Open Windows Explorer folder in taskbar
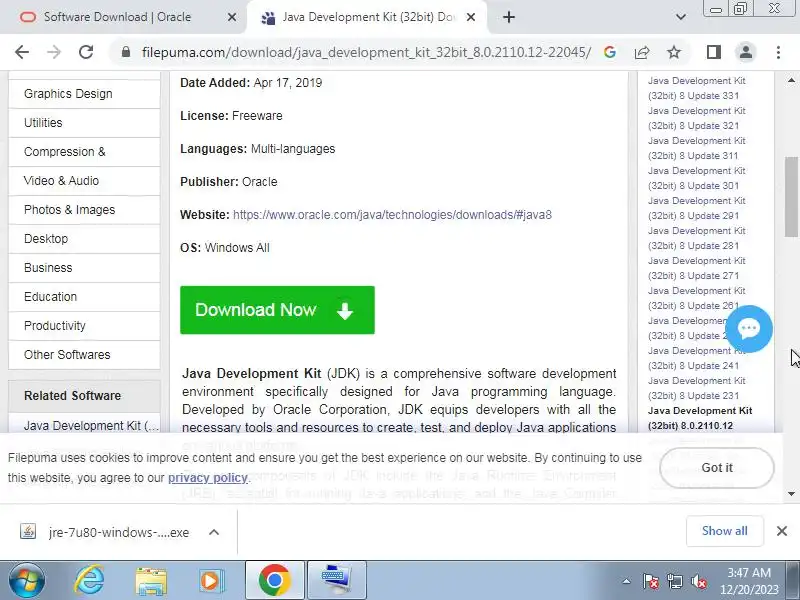 click(151, 581)
